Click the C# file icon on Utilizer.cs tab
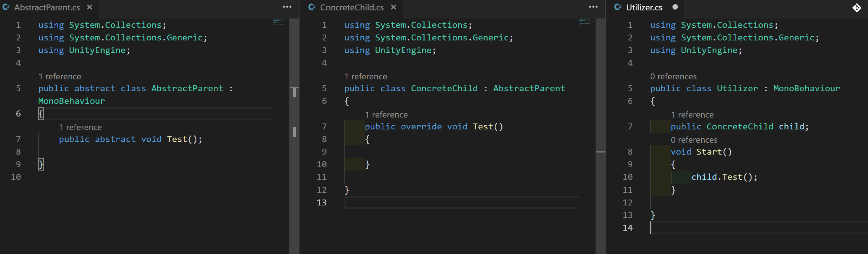 click(618, 7)
